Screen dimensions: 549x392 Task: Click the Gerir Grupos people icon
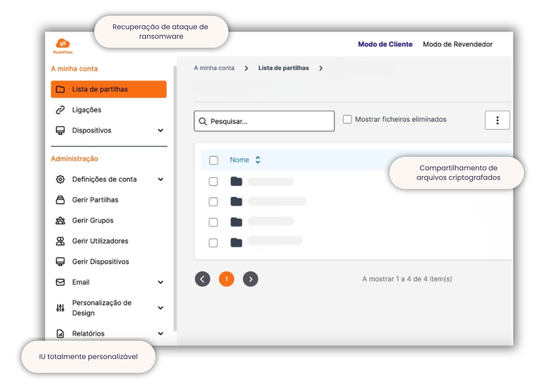point(60,220)
